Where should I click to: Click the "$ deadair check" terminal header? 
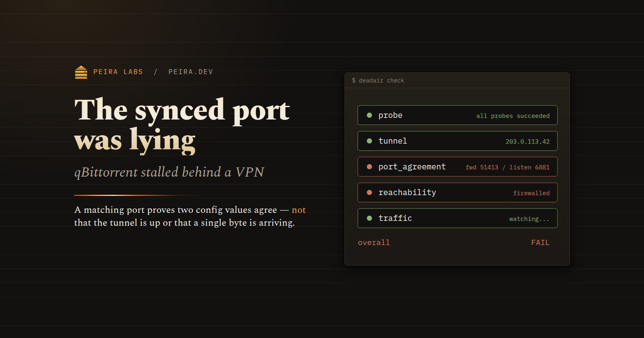(x=378, y=80)
